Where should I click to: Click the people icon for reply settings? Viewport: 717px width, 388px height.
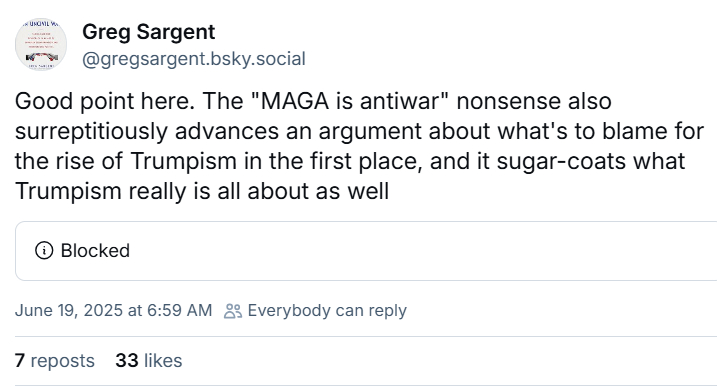pos(233,311)
